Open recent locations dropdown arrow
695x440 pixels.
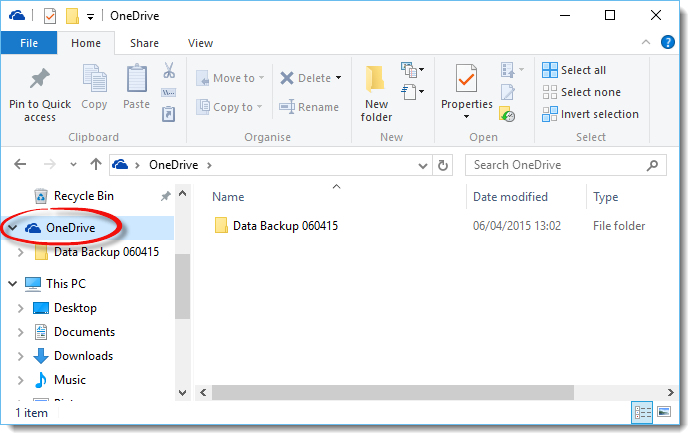click(x=73, y=165)
